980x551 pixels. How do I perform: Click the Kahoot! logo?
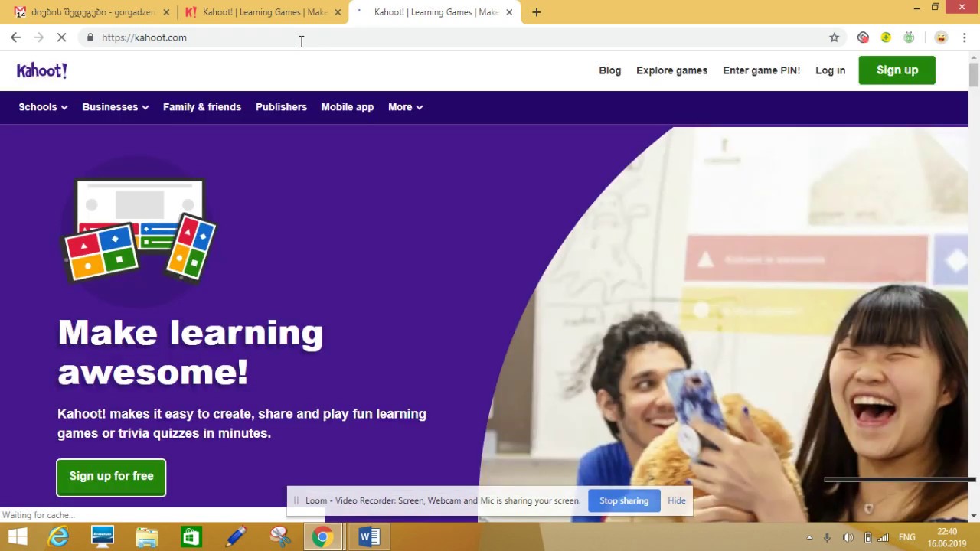pos(42,70)
